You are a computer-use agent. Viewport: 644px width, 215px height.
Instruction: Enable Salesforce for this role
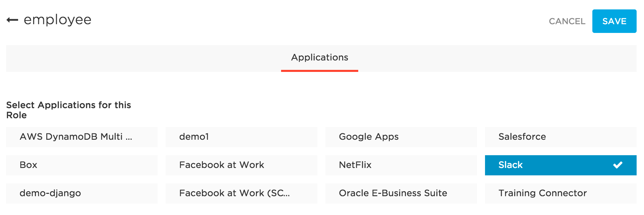[560, 137]
